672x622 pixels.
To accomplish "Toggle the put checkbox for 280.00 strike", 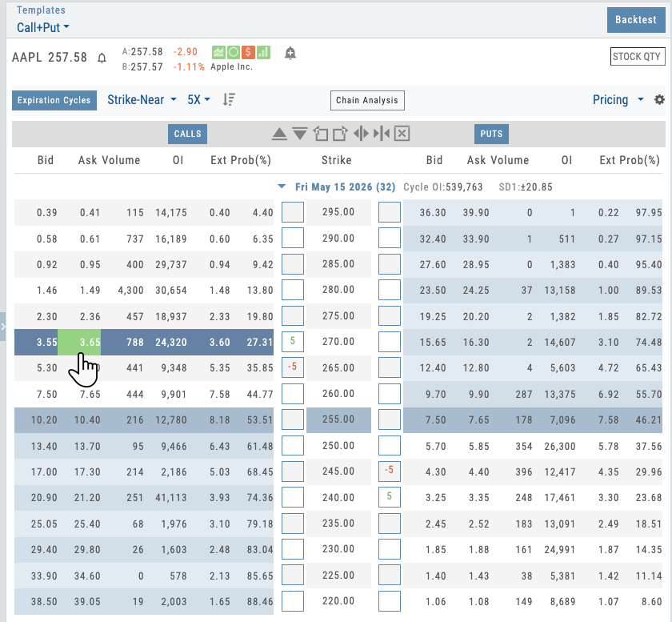I will pyautogui.click(x=389, y=290).
